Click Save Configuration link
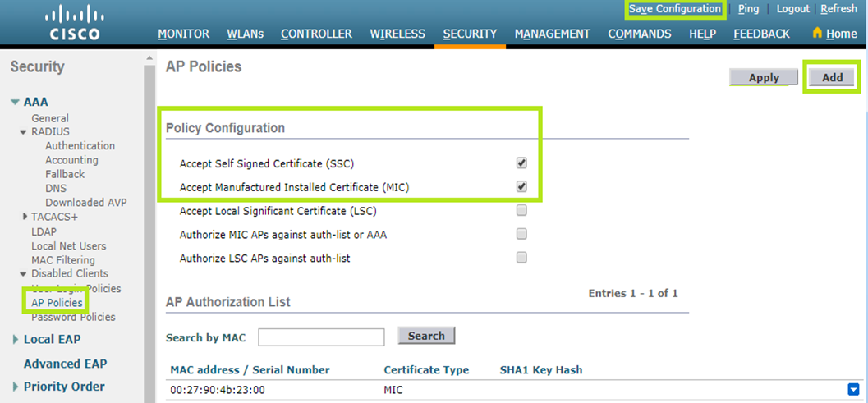 (674, 9)
